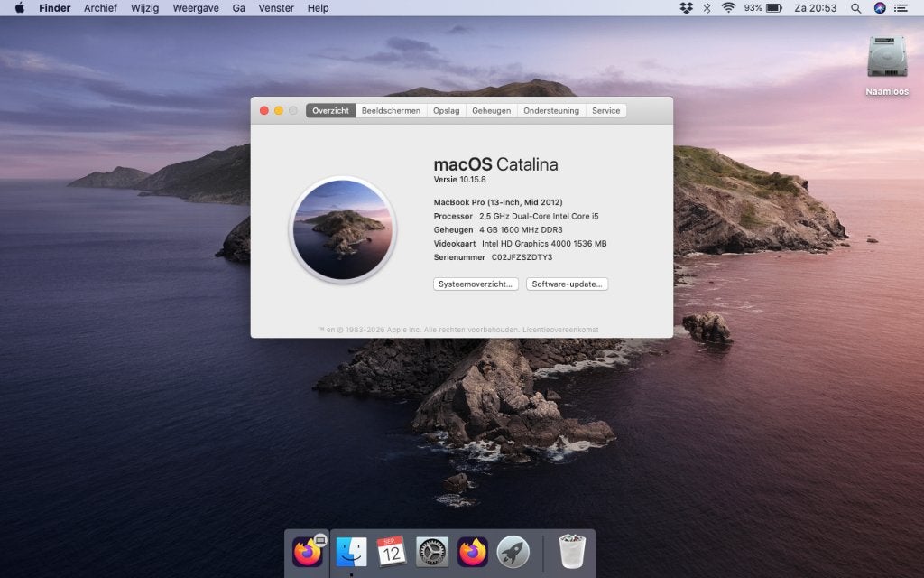Switch to the Geheugen tab

point(492,110)
